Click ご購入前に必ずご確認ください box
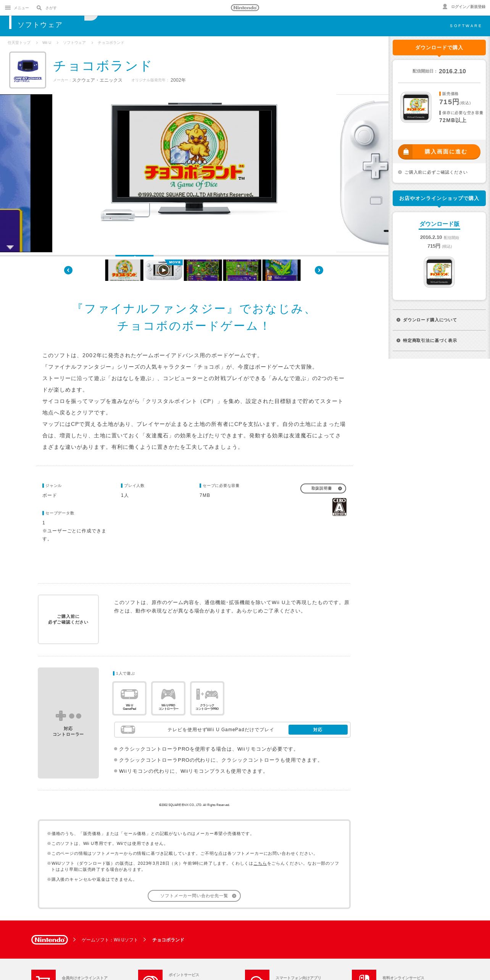 [68, 619]
